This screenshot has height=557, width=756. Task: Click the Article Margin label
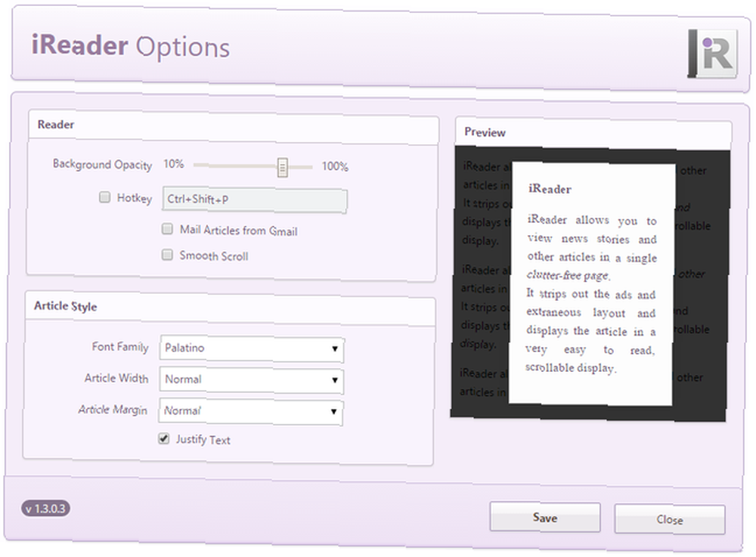point(113,410)
